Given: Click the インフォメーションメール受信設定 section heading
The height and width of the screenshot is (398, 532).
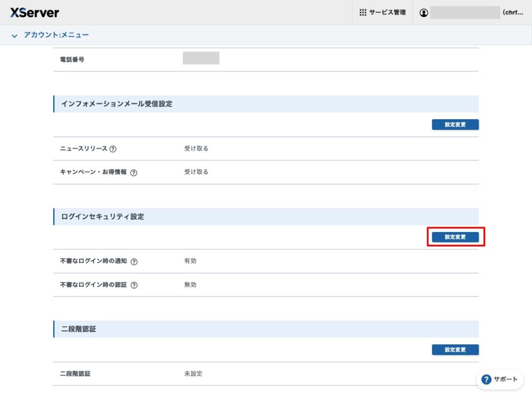Looking at the screenshot, I should pyautogui.click(x=117, y=104).
